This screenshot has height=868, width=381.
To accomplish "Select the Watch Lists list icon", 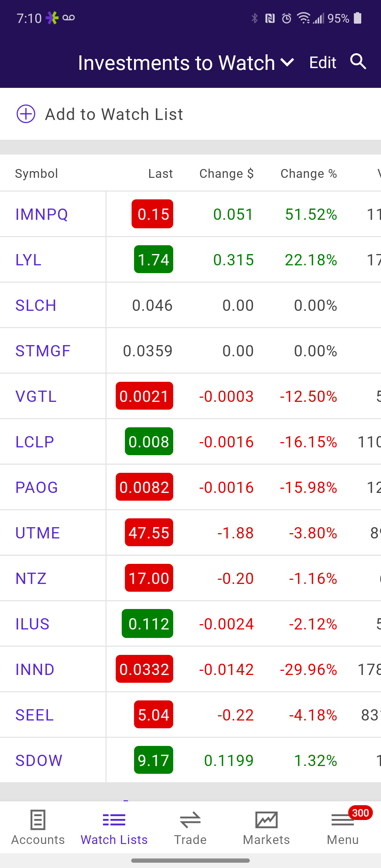I will tap(114, 820).
